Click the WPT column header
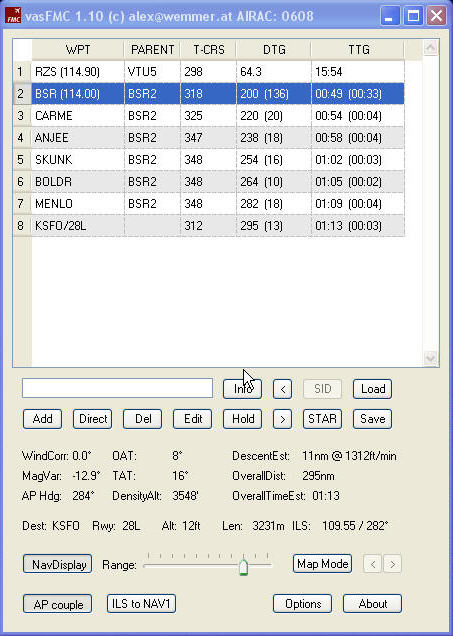Screen dimensions: 453x636 [78, 50]
